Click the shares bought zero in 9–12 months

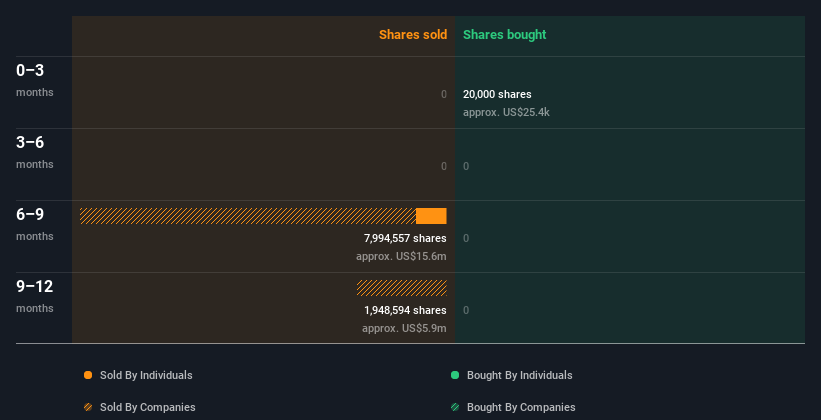pos(466,310)
